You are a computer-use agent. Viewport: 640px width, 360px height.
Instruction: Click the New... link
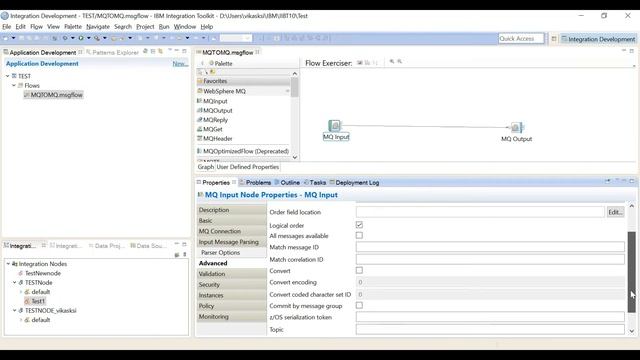click(x=180, y=64)
